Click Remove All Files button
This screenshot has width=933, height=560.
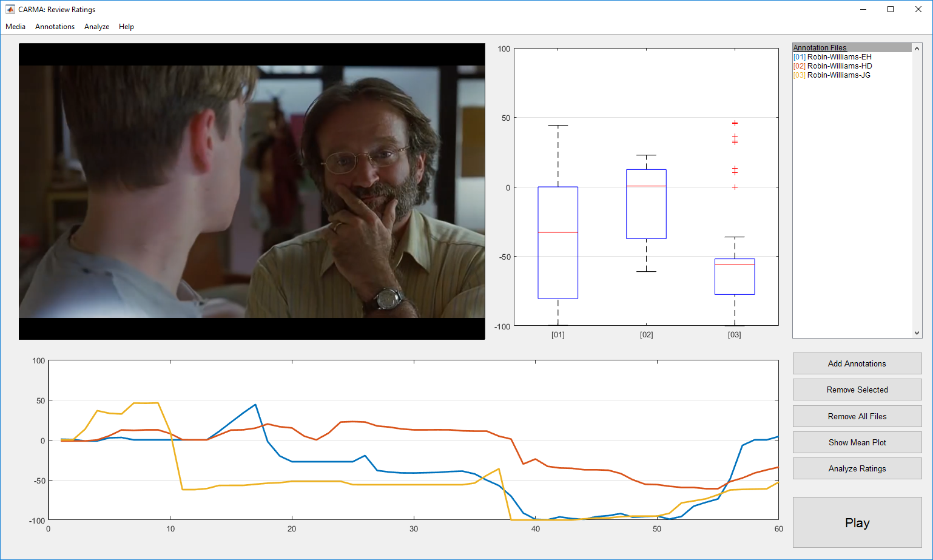point(857,416)
